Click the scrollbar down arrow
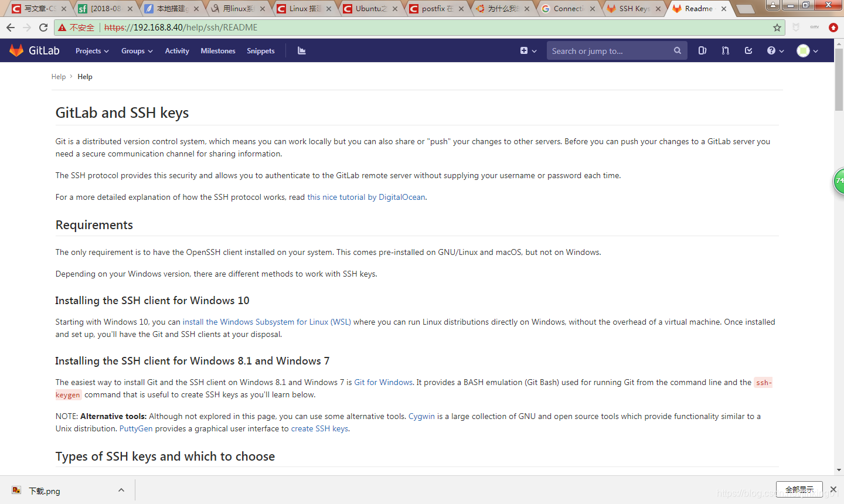This screenshot has width=844, height=504. pos(839,470)
